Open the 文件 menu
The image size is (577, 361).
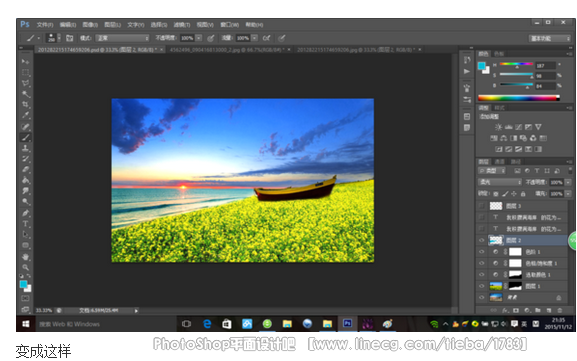click(x=45, y=25)
